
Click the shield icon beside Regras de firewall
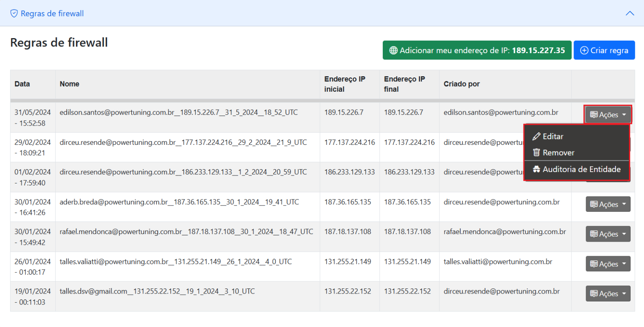pyautogui.click(x=14, y=13)
